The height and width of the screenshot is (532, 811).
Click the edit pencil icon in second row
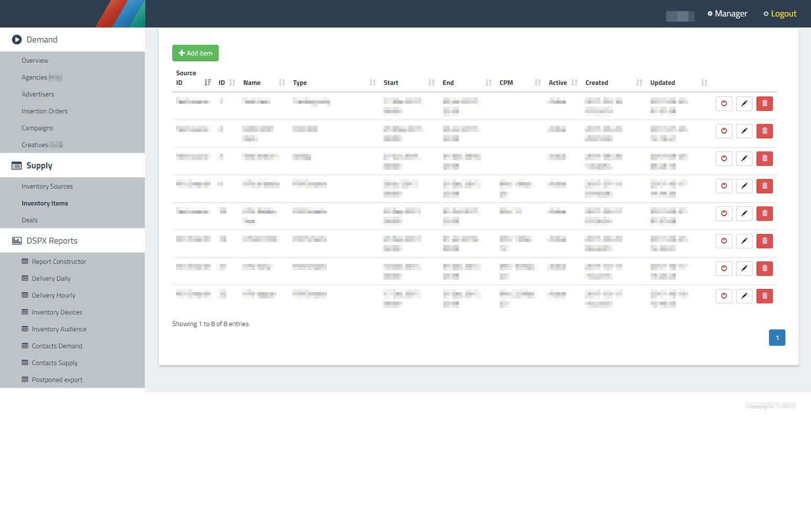coord(744,131)
